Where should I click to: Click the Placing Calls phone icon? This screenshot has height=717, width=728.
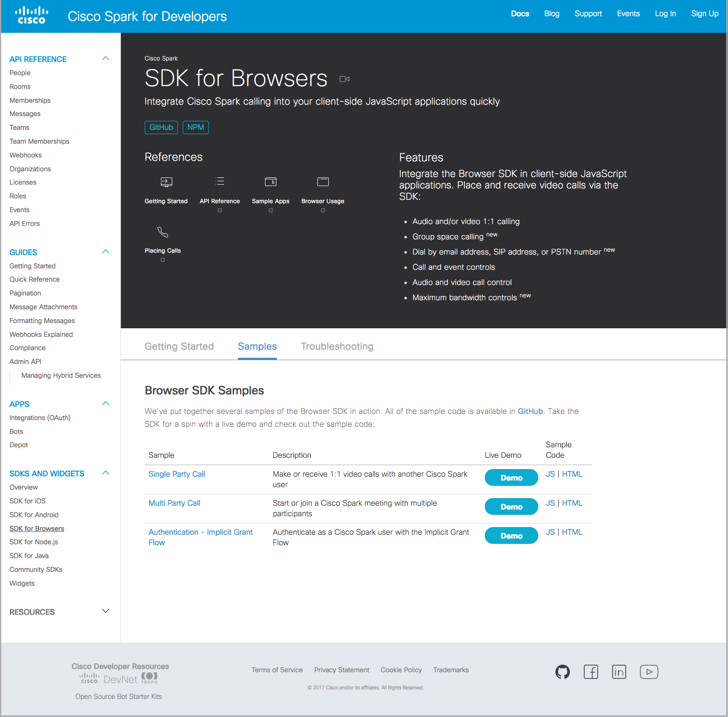tap(163, 232)
